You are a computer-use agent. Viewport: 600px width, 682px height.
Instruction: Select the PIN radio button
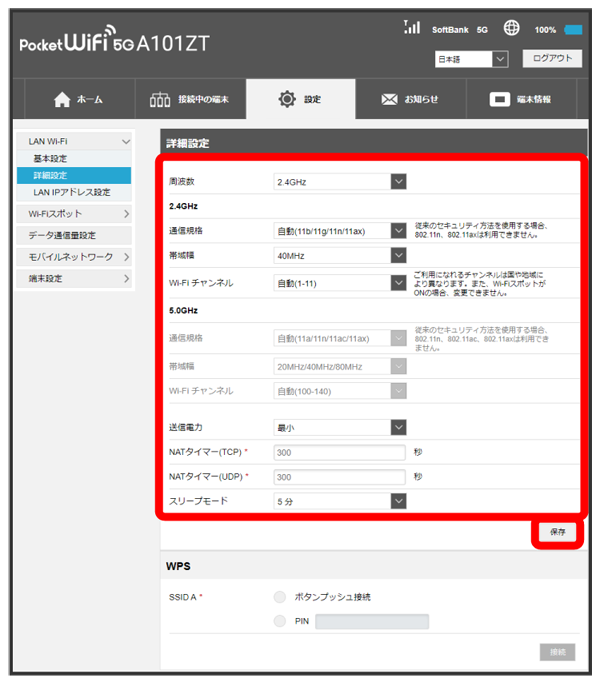click(280, 621)
